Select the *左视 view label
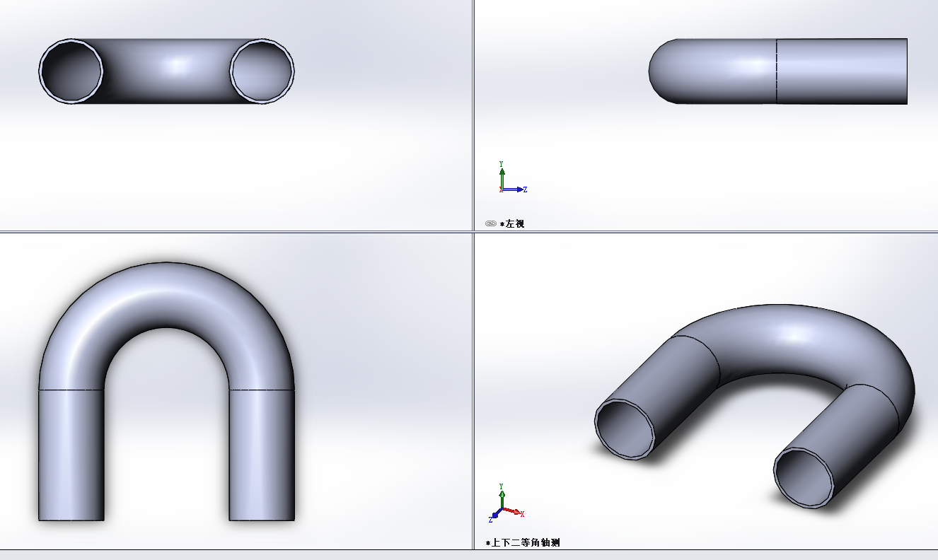 tap(512, 223)
